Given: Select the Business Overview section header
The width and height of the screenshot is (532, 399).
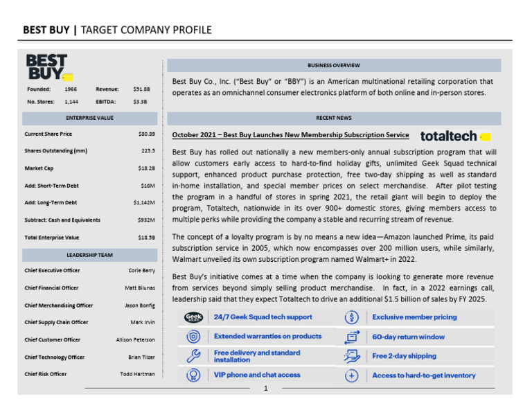Looking at the screenshot, I should pyautogui.click(x=333, y=65).
